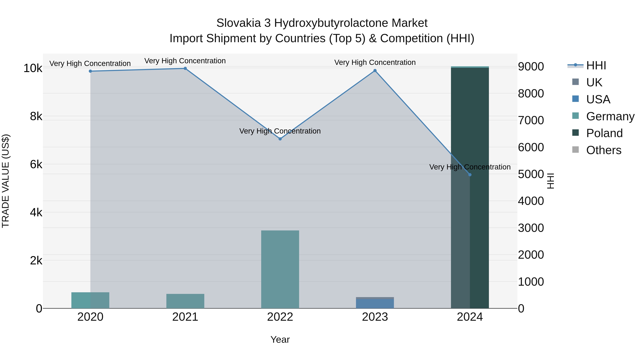Click the 3000 HHI tick label

[531, 228]
